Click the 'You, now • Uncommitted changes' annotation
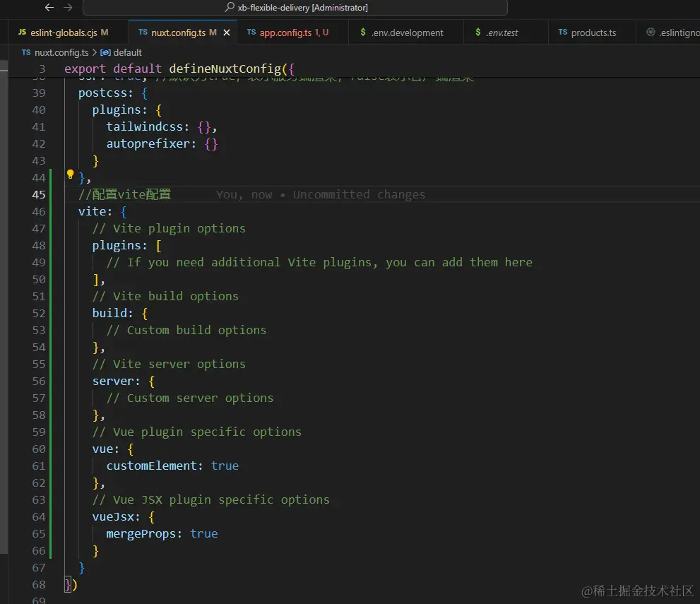This screenshot has width=700, height=604. (321, 195)
